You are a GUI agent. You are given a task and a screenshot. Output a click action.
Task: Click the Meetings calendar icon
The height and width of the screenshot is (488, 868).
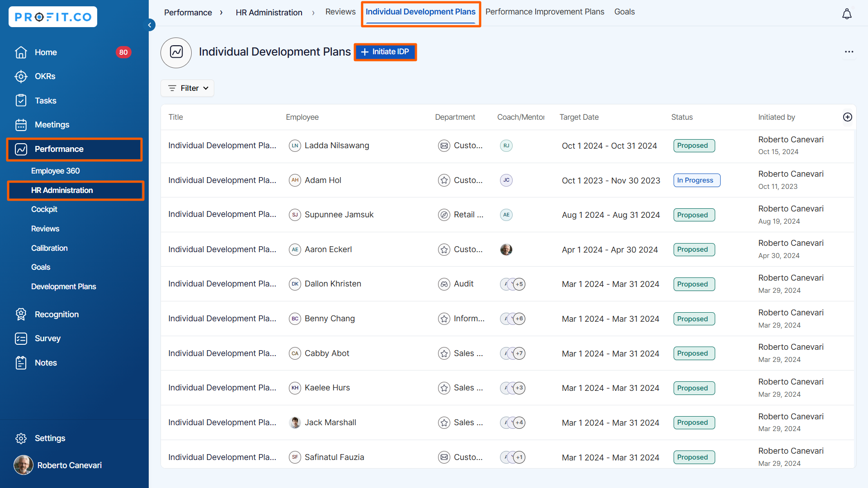click(x=21, y=125)
